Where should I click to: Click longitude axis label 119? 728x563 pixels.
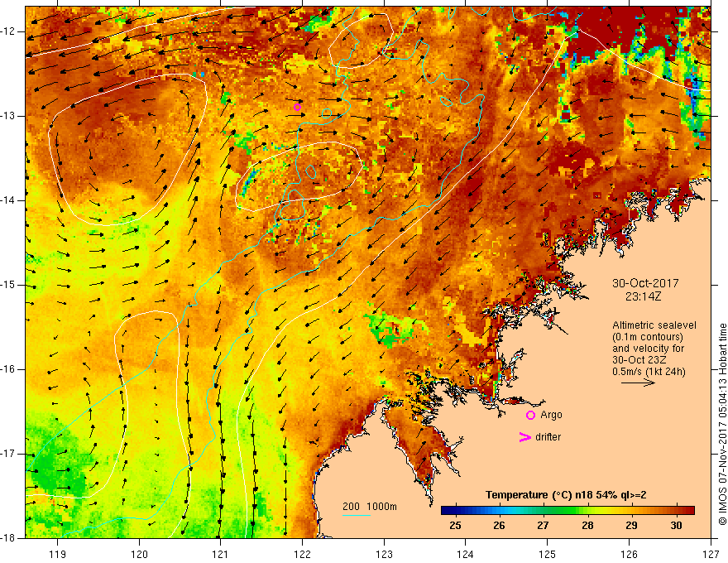point(58,554)
